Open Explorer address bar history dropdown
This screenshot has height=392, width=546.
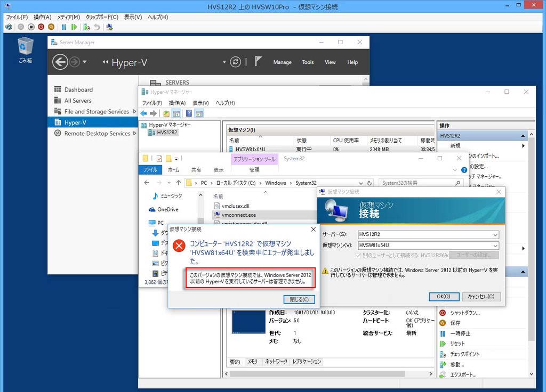point(361,183)
